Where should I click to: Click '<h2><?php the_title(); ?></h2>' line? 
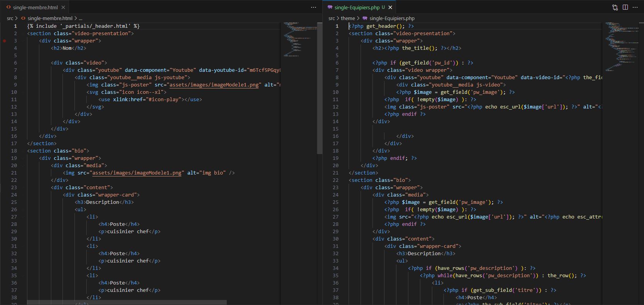pos(417,48)
